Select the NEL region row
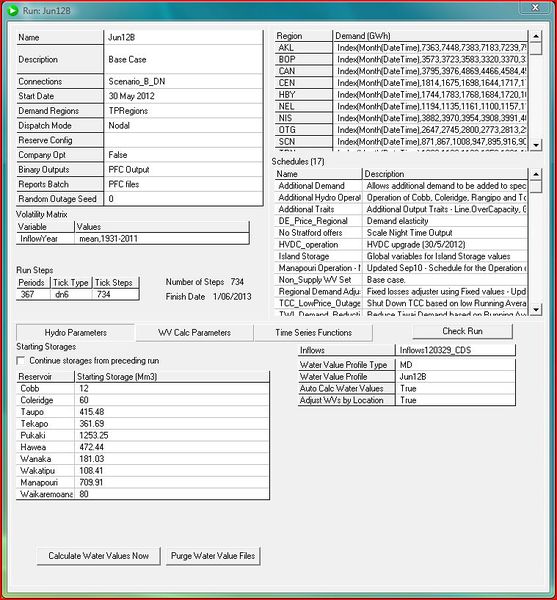This screenshot has width=557, height=600. [x=401, y=106]
